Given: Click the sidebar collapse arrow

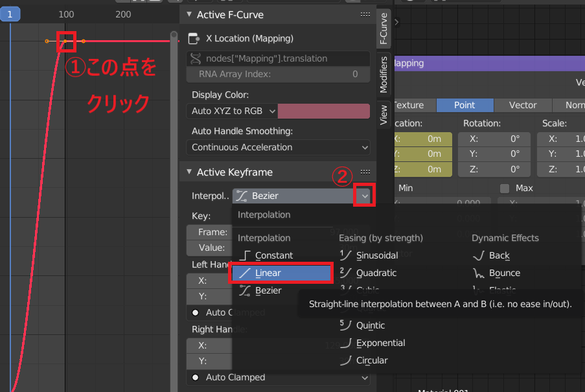Looking at the screenshot, I should (396, 23).
